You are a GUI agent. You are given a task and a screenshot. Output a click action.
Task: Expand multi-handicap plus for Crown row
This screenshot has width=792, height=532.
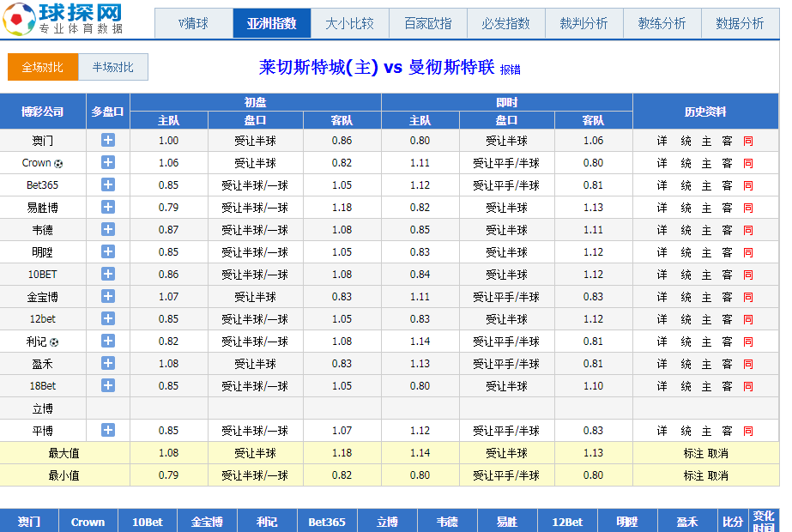click(x=107, y=162)
